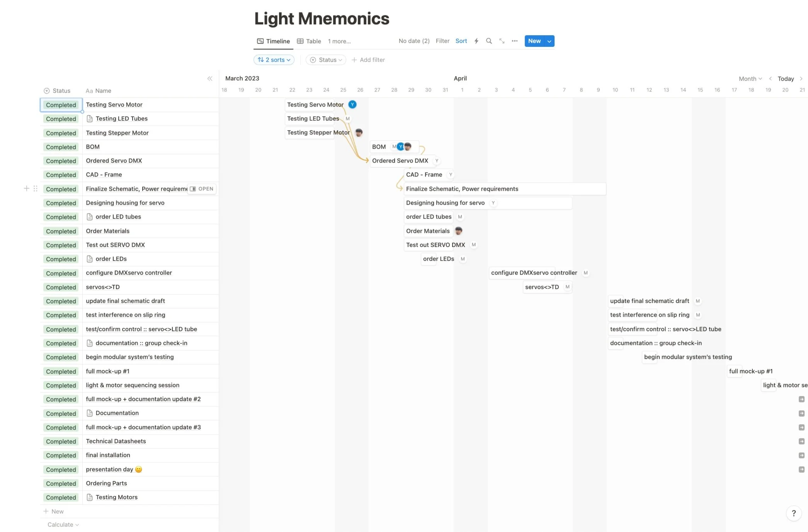808x532 pixels.
Task: Open the help question mark button
Action: point(794,513)
